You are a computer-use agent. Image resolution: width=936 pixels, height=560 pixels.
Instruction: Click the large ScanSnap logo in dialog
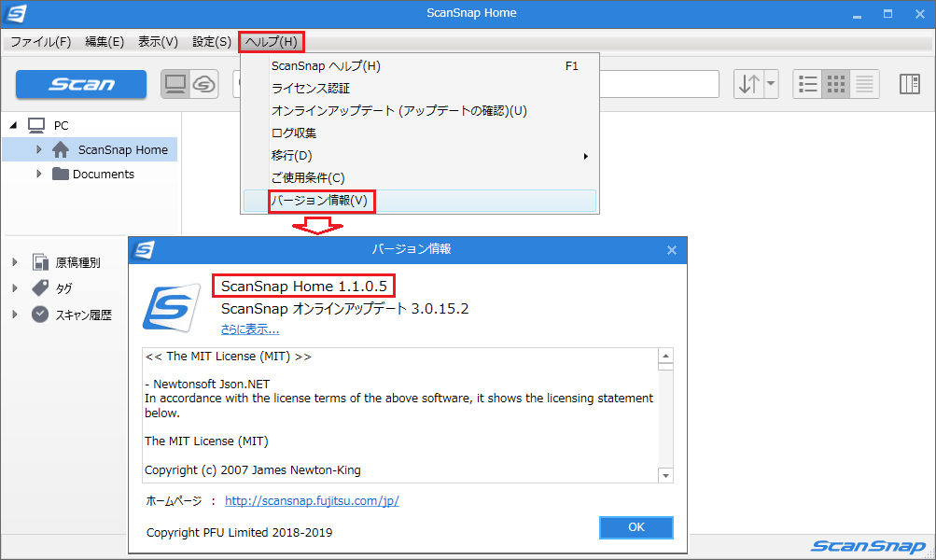click(172, 307)
